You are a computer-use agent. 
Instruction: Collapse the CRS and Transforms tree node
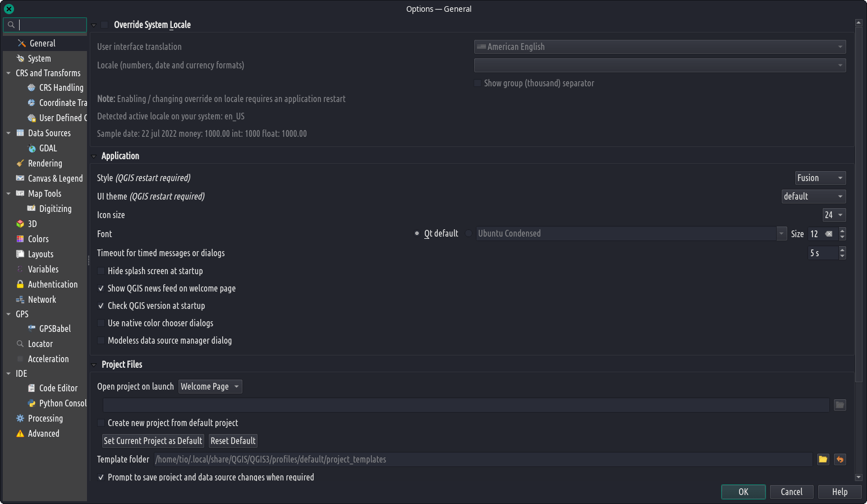tap(8, 73)
